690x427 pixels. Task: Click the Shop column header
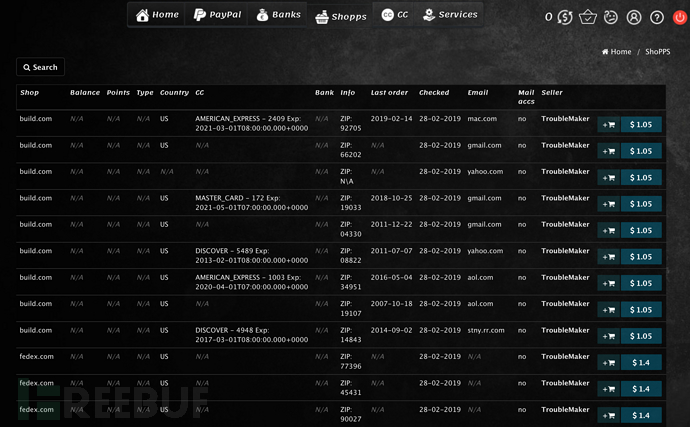[29, 92]
